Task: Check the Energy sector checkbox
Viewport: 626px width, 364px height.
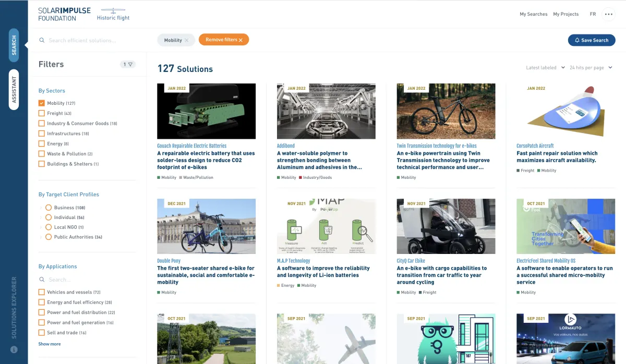Action: click(42, 143)
